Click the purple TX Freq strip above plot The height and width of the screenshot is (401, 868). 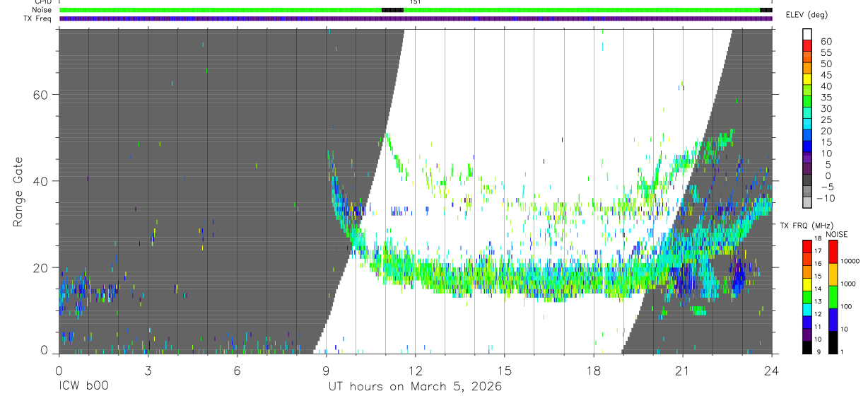[x=416, y=18]
